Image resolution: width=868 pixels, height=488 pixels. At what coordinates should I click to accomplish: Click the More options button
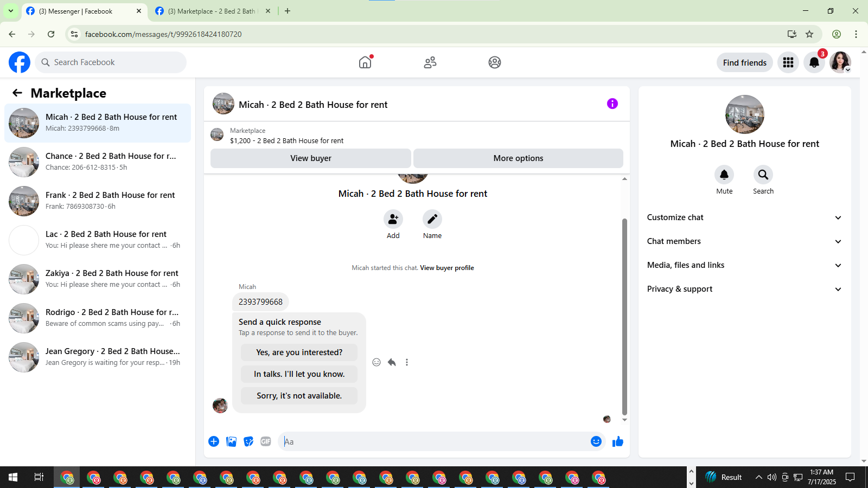tap(518, 158)
